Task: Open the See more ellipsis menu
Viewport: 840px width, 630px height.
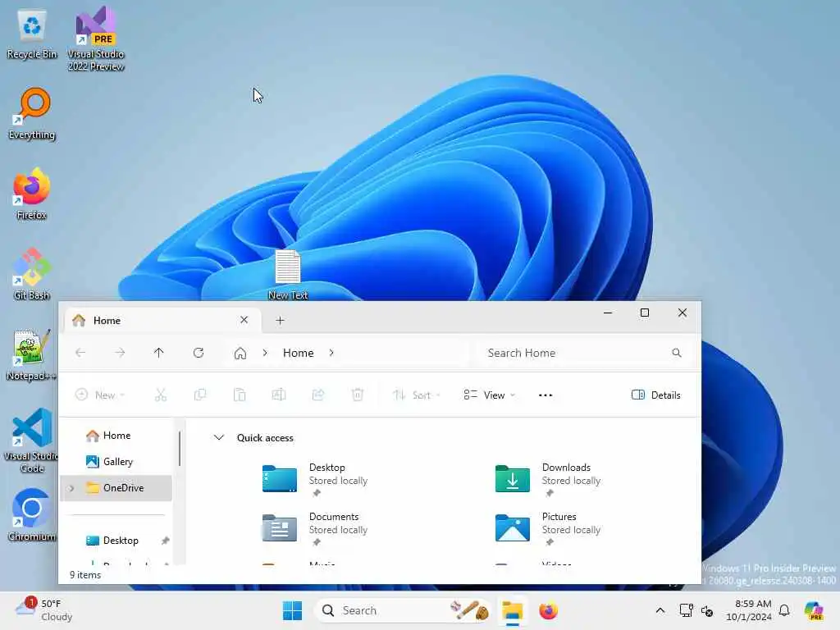Action: 546,395
